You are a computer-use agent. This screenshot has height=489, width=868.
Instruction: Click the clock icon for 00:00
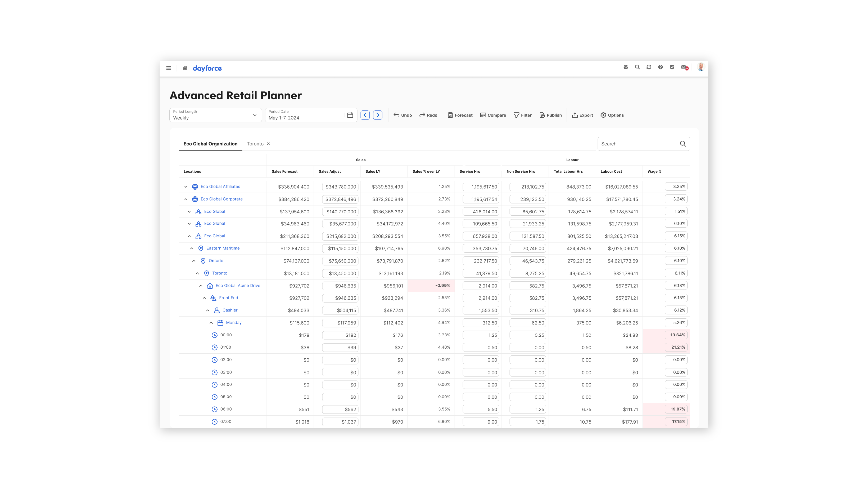(x=214, y=335)
